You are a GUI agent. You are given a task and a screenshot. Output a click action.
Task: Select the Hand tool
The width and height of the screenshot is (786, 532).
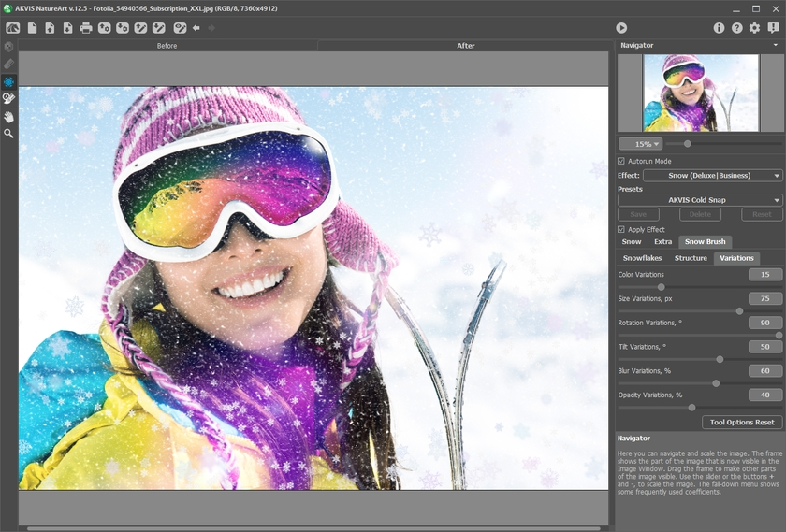[x=8, y=117]
